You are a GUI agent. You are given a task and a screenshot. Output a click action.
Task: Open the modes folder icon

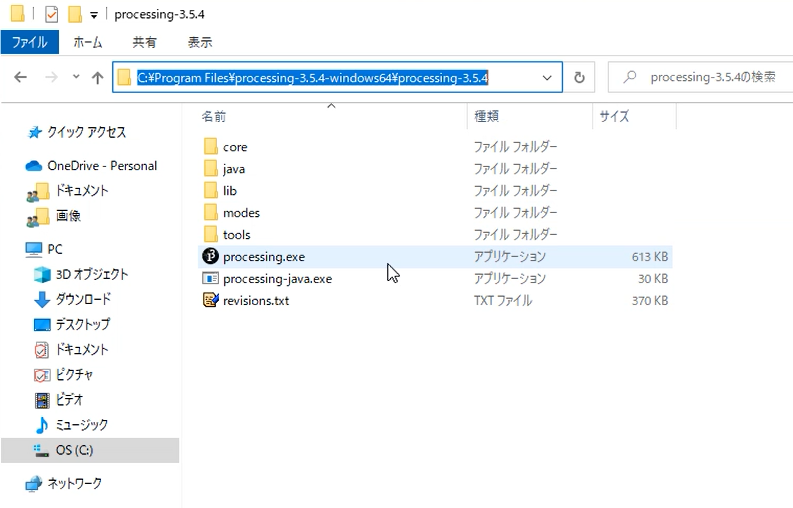[211, 213]
